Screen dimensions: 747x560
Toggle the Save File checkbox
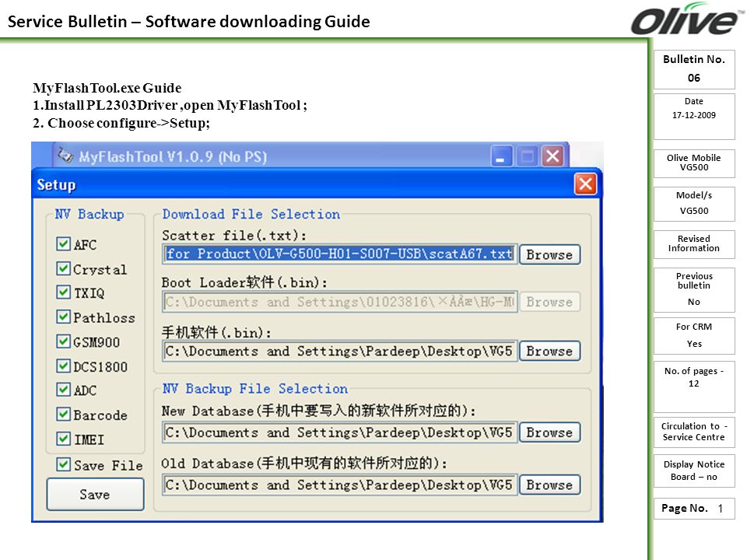click(x=63, y=464)
